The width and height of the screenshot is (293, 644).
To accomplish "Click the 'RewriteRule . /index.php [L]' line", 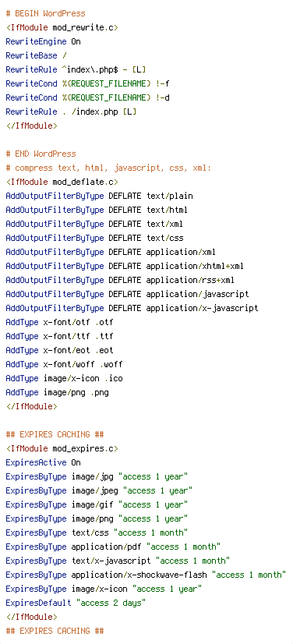I will point(72,111).
